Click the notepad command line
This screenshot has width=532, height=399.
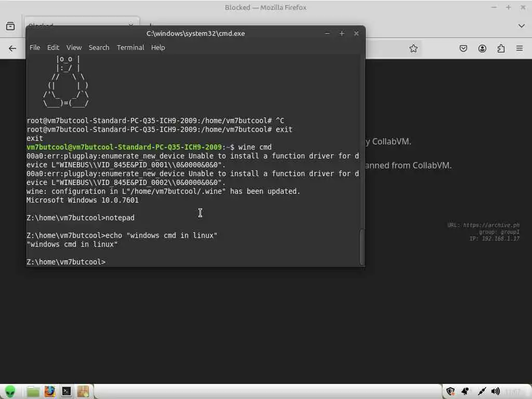pyautogui.click(x=81, y=218)
